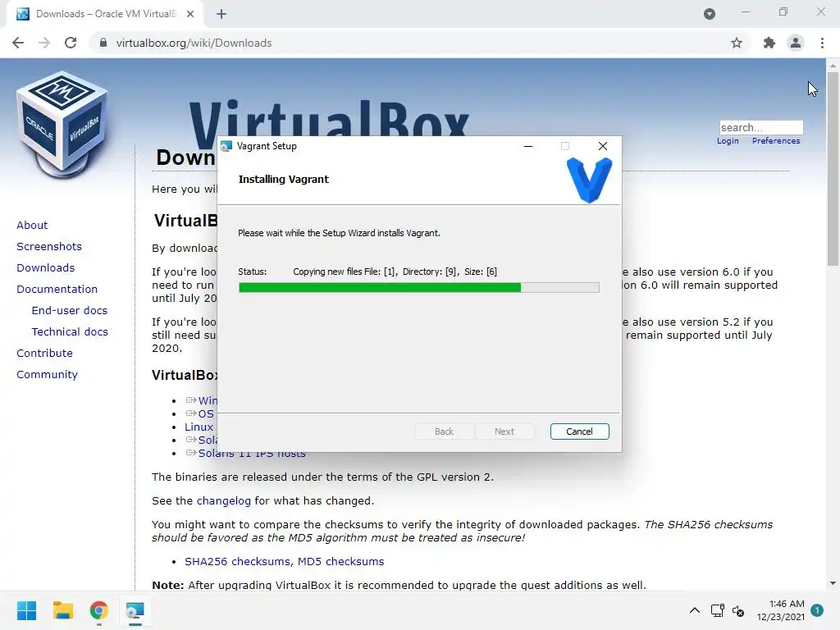Click the Chrome tab search dropdown arrow

coord(710,14)
